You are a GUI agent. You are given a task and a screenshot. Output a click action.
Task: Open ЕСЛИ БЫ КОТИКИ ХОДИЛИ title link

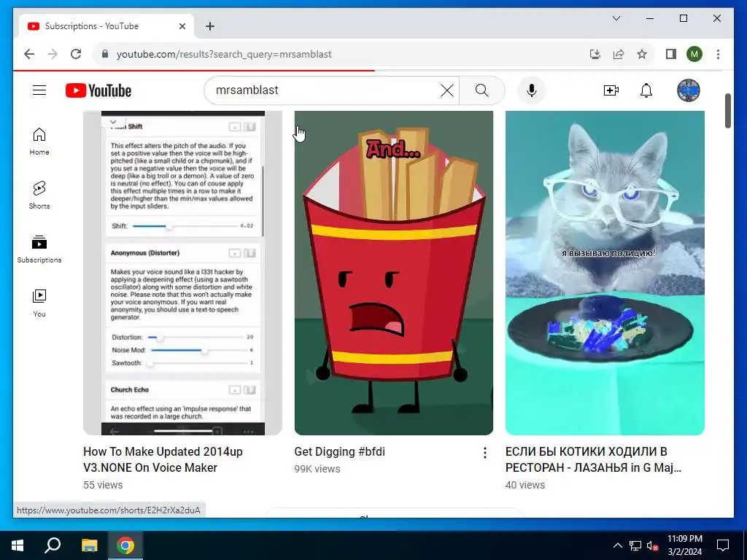(x=593, y=459)
